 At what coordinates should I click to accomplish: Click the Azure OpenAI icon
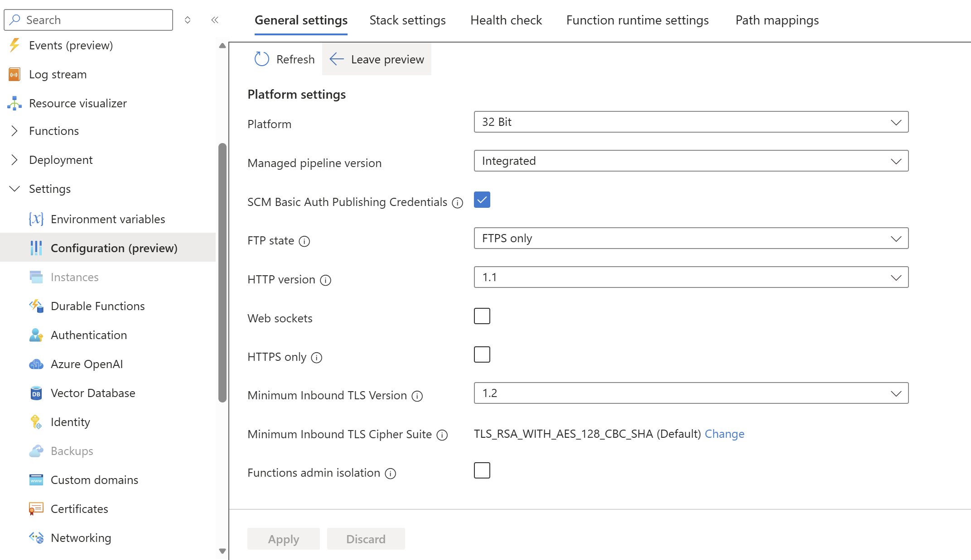pyautogui.click(x=36, y=364)
